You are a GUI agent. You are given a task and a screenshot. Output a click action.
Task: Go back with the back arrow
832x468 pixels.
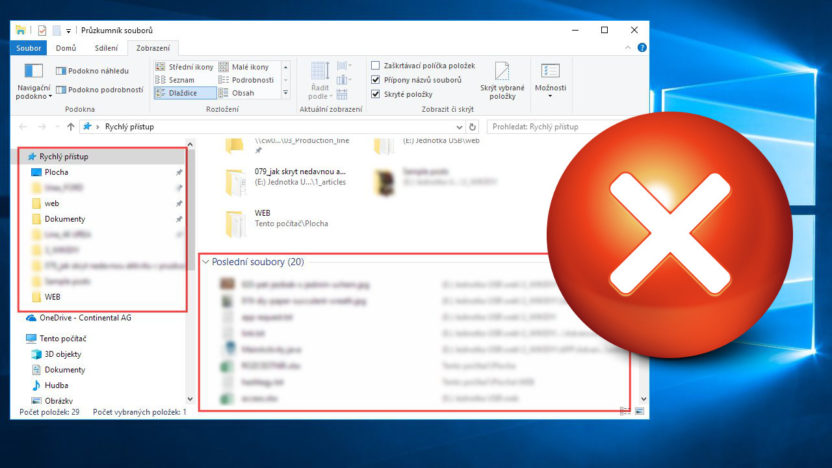23,127
